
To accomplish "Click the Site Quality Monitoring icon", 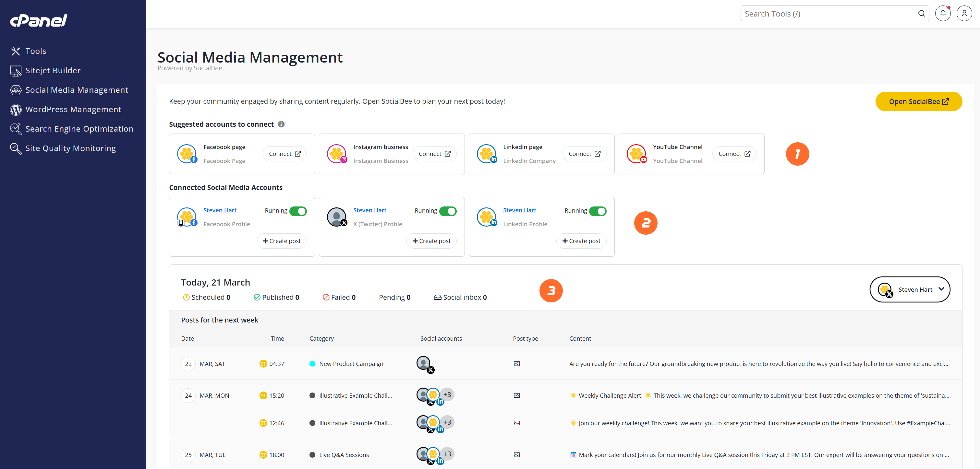I will click(16, 148).
